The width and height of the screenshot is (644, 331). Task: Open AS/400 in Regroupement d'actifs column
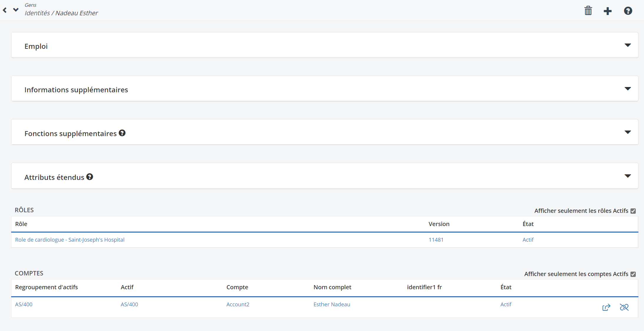(x=24, y=304)
